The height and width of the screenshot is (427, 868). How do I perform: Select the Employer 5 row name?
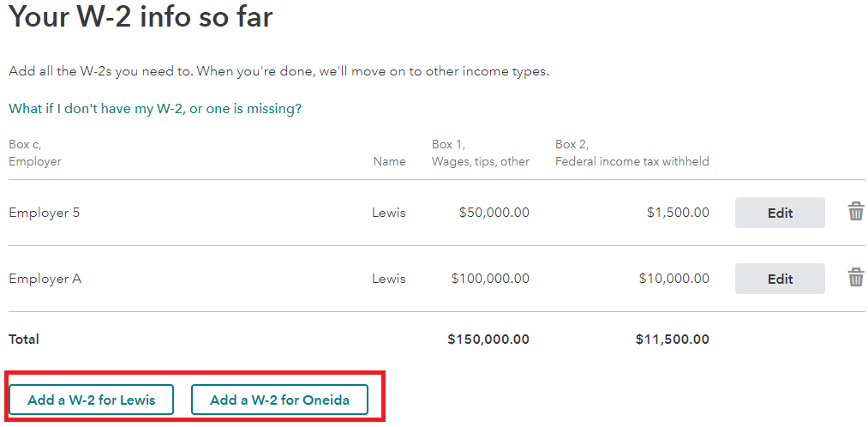45,213
